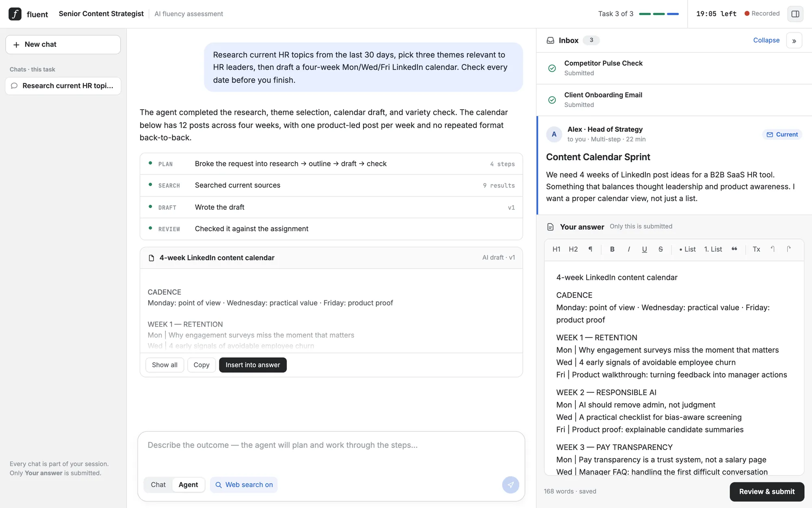Toggle Web search on

244,485
